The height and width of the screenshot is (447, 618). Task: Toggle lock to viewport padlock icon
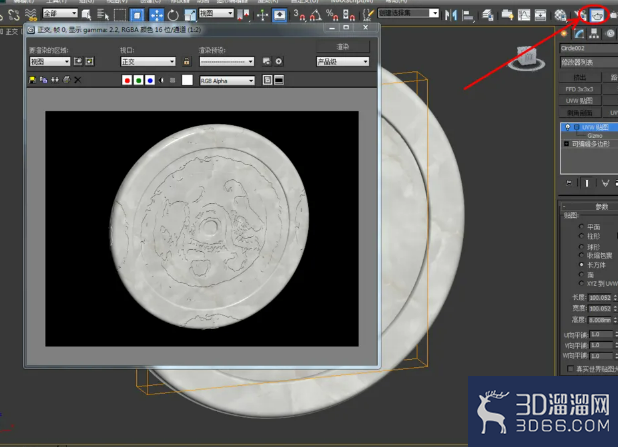[x=186, y=61]
